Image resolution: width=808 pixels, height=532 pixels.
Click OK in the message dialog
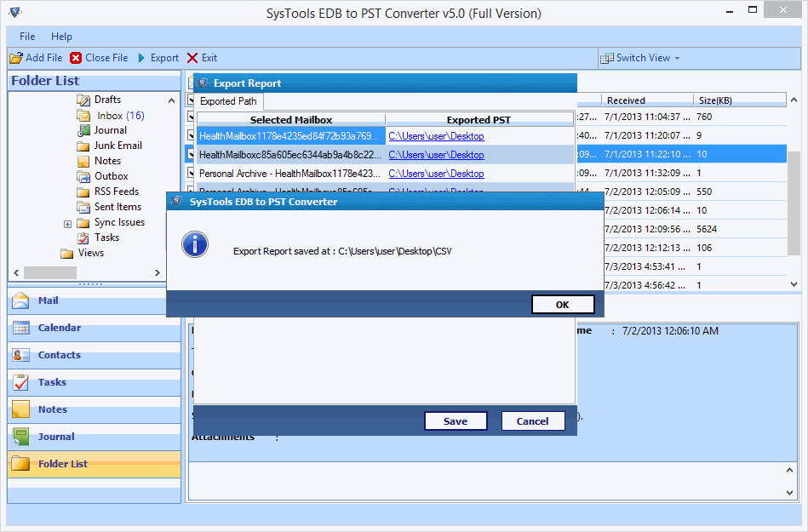[x=563, y=305]
